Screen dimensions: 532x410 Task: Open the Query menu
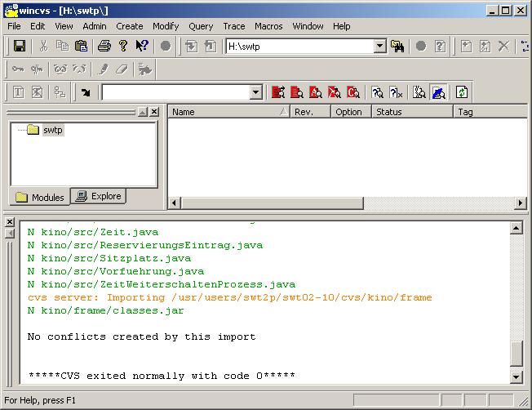(201, 26)
